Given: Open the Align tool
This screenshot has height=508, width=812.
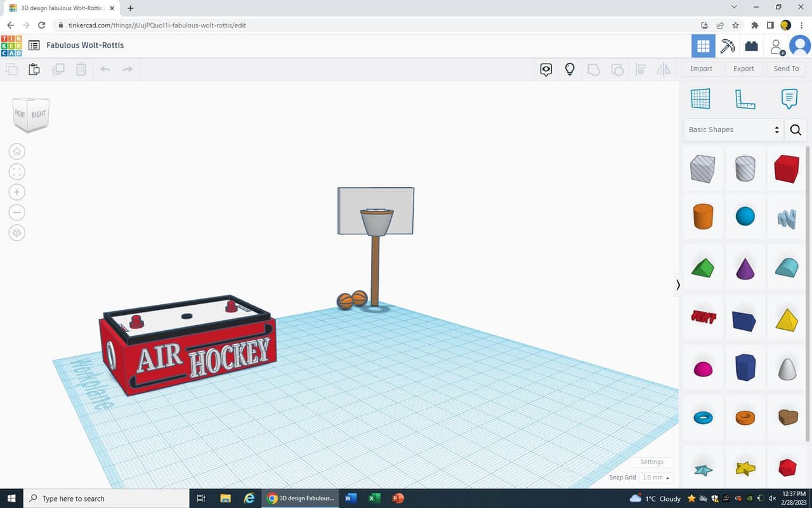Looking at the screenshot, I should coord(640,69).
